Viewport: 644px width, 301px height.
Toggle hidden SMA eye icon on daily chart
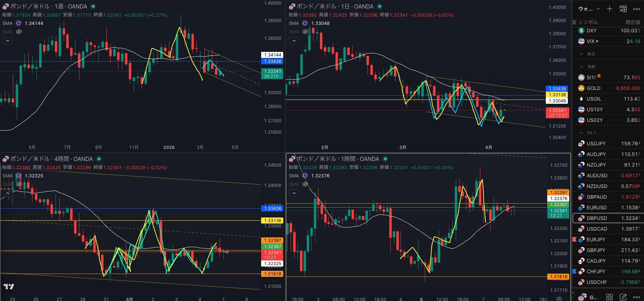tap(305, 32)
